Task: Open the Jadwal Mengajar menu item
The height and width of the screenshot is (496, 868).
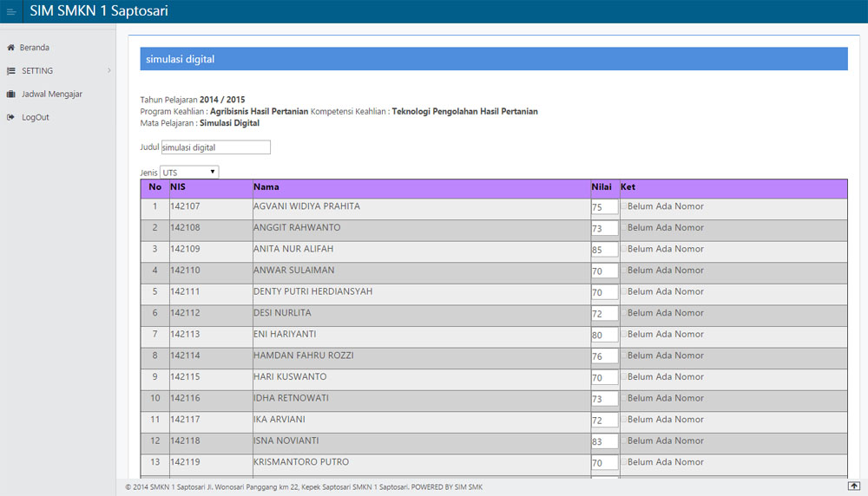Action: click(52, 95)
